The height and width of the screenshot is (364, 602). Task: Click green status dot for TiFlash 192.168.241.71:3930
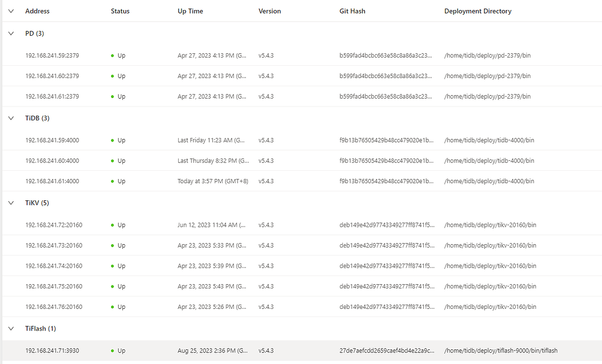(x=112, y=351)
